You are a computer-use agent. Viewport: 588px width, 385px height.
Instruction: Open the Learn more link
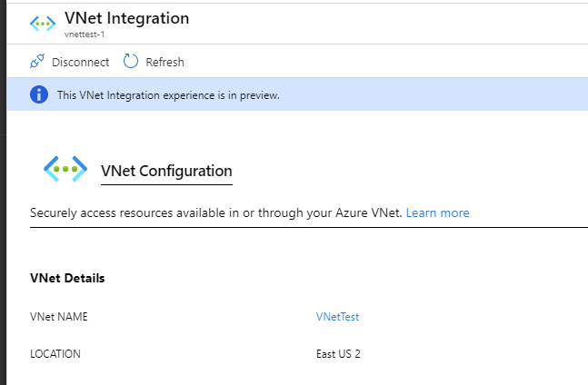pos(437,213)
